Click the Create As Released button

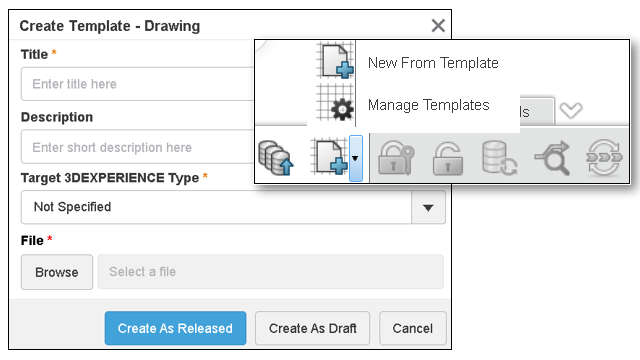[x=176, y=328]
